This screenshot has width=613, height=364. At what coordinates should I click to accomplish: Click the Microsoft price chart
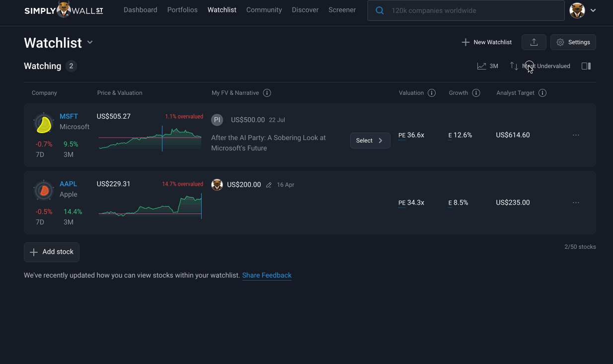(x=150, y=139)
